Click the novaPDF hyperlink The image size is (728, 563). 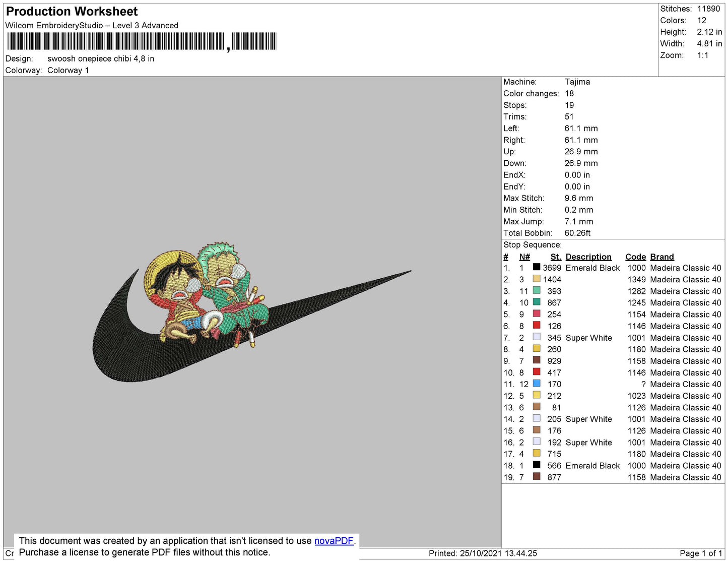[x=334, y=541]
